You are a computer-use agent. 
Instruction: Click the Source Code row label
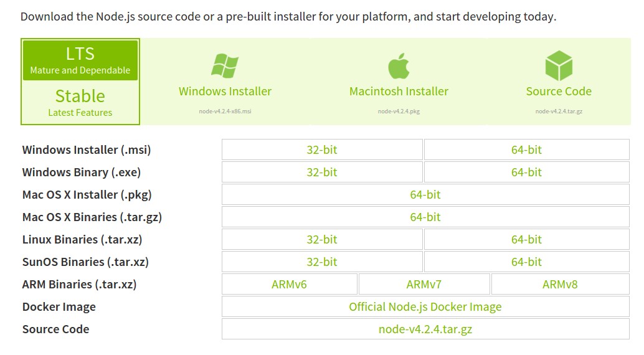pos(56,329)
